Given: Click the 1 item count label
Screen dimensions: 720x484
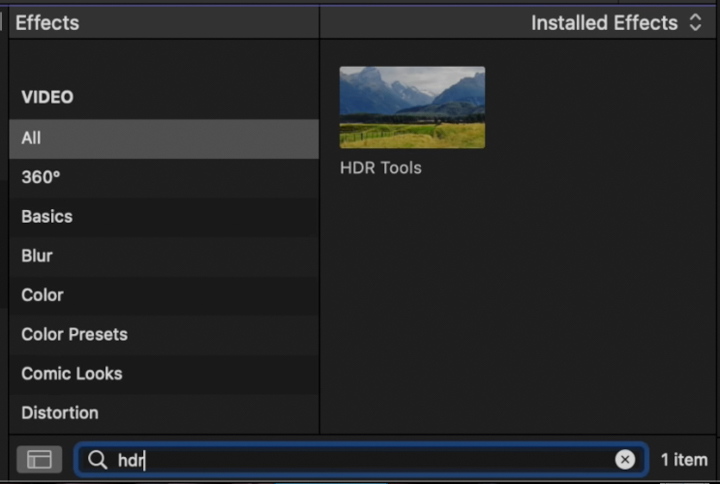Looking at the screenshot, I should [x=684, y=460].
